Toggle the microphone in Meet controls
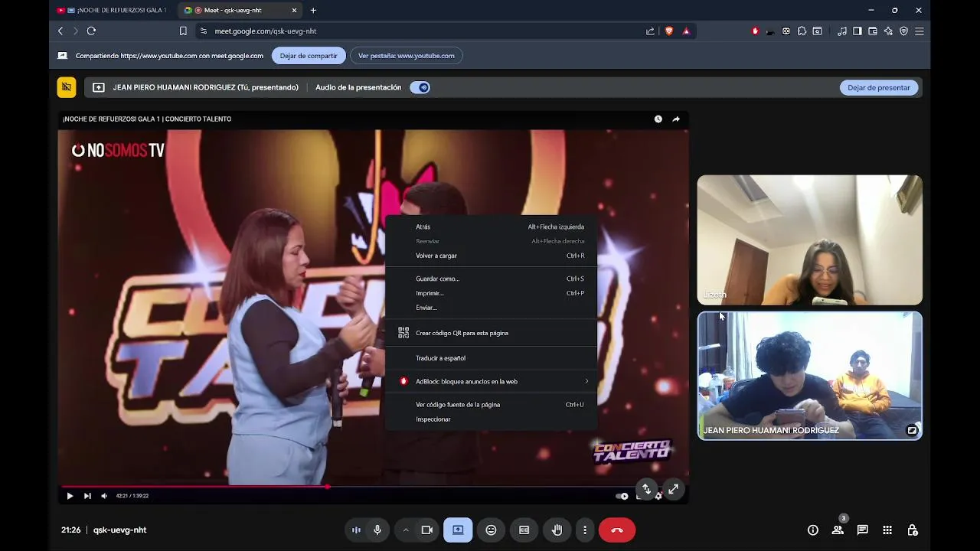Viewport: 980px width, 551px height. tap(377, 530)
